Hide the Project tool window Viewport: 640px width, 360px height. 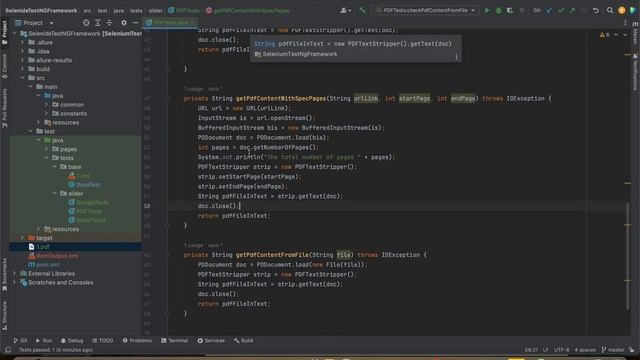coord(135,23)
